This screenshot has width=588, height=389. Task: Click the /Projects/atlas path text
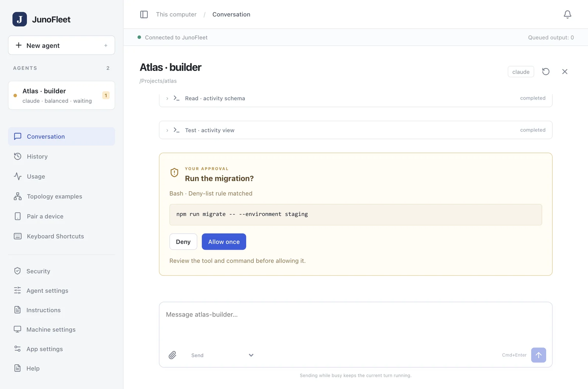click(158, 81)
